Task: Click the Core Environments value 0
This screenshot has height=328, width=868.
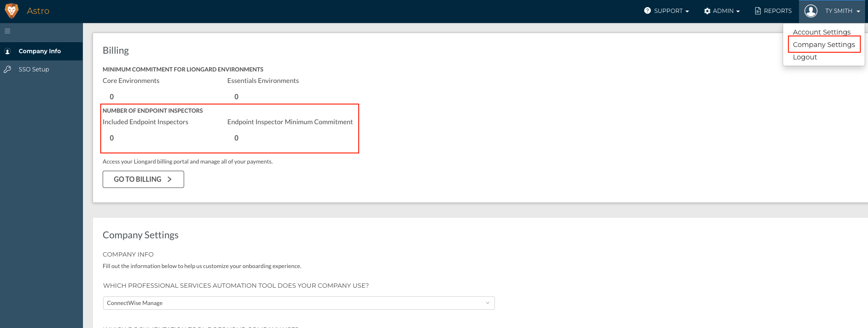Action: tap(112, 97)
